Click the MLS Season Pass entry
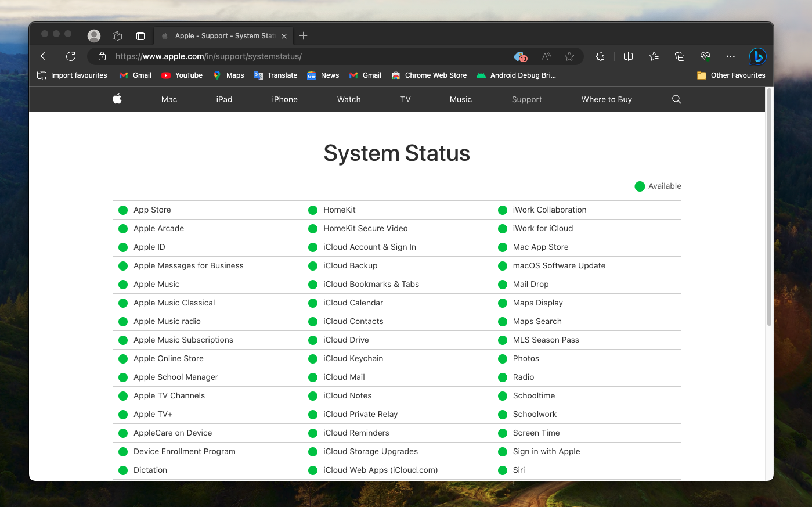Viewport: 812px width, 507px height. click(587, 340)
